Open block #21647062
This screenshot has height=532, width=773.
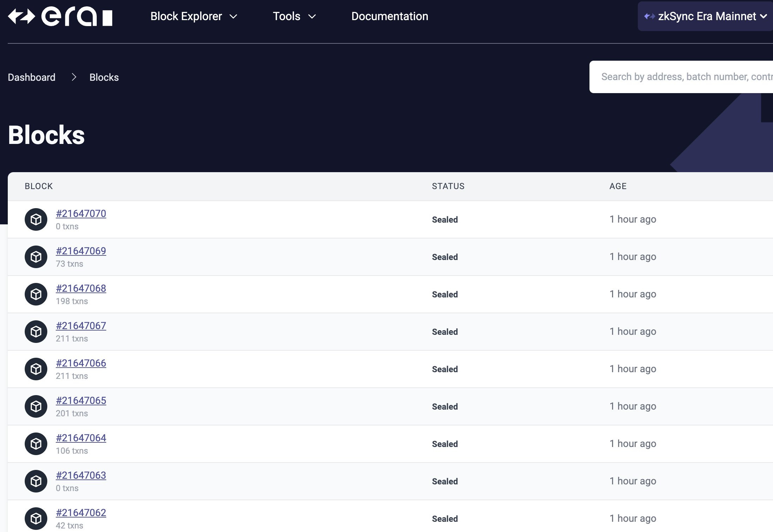coord(81,513)
